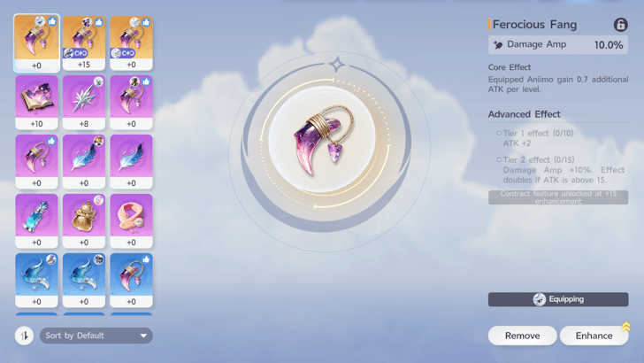
Task: Click the Equipping status bar
Action: click(558, 299)
